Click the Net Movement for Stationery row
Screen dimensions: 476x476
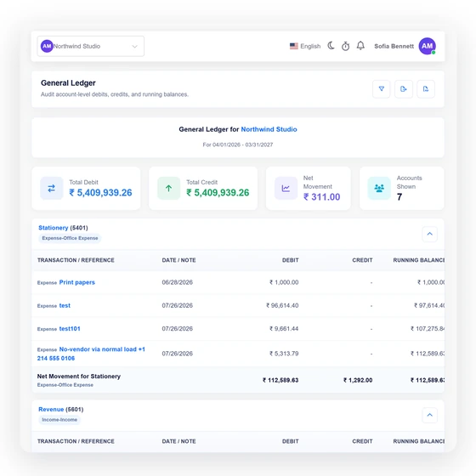(x=238, y=380)
